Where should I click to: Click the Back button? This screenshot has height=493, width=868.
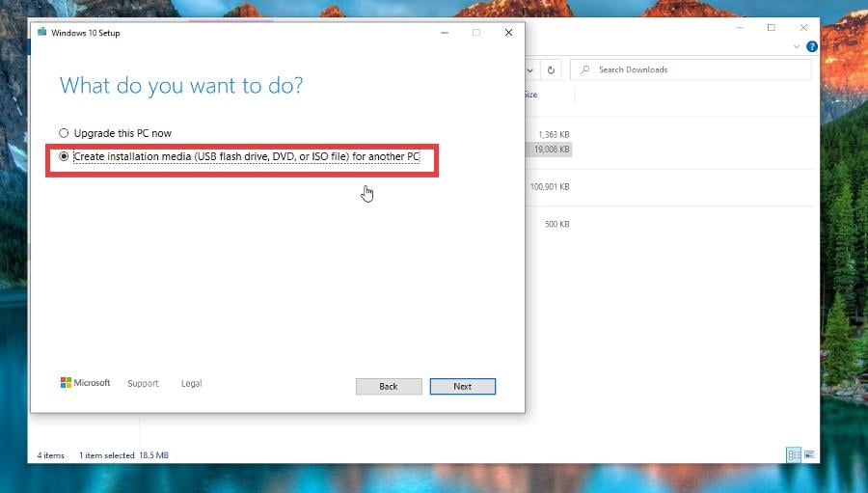(x=389, y=386)
